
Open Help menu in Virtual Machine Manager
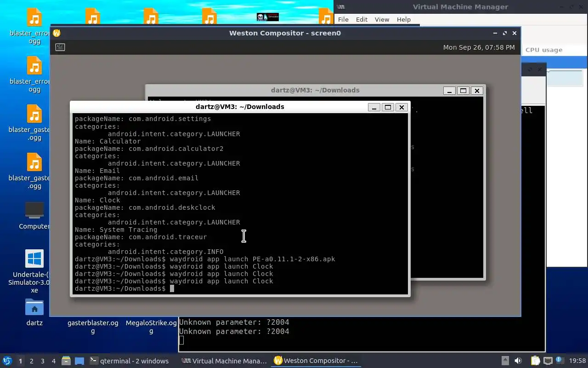pos(403,19)
